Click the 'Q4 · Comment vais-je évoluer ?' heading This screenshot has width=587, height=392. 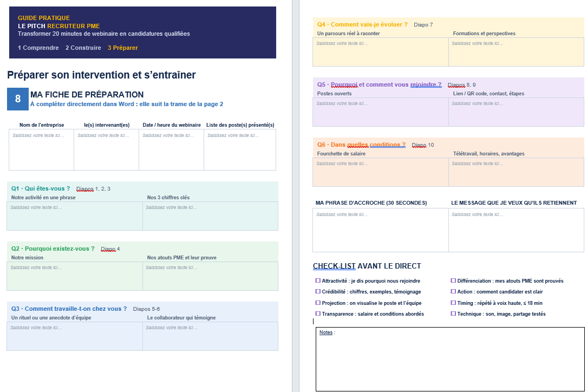[x=362, y=24]
